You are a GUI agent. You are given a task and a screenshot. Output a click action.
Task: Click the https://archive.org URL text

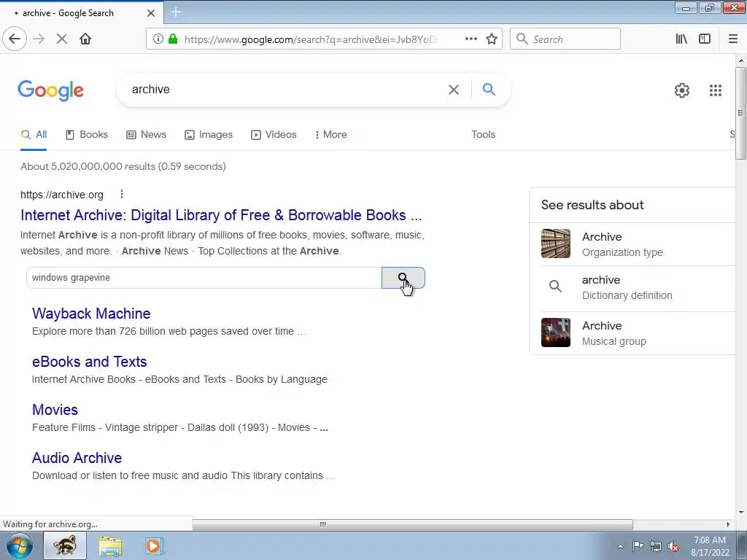(x=62, y=195)
